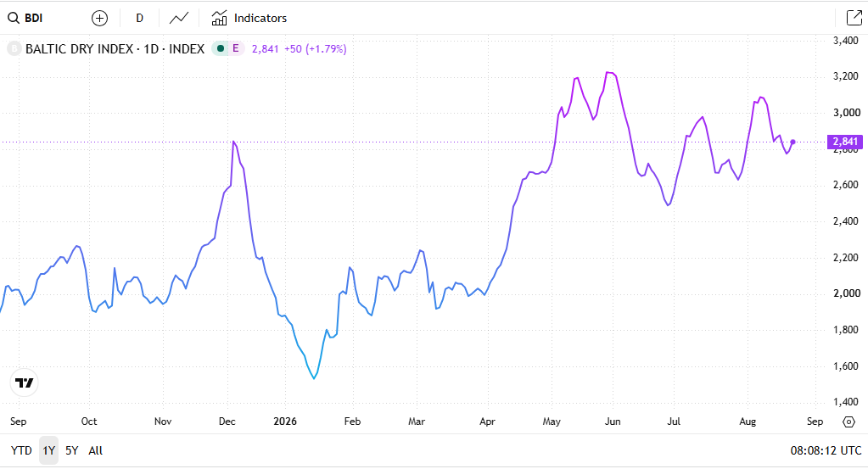Click the Jun label on time axis

613,422
